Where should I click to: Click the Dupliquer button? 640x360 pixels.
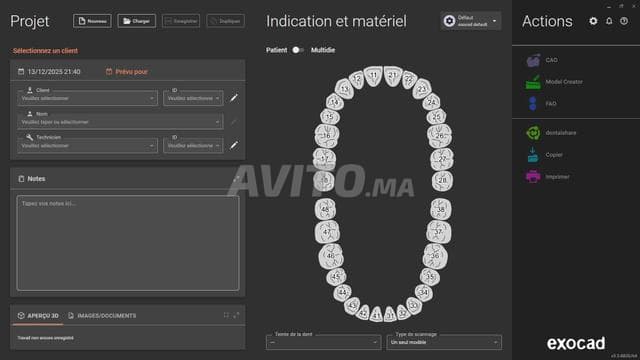(226, 21)
